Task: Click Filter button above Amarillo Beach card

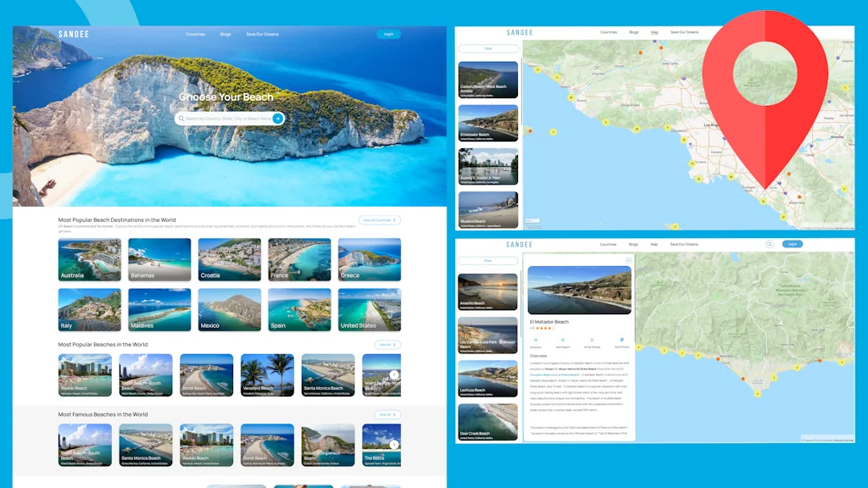Action: [x=487, y=261]
